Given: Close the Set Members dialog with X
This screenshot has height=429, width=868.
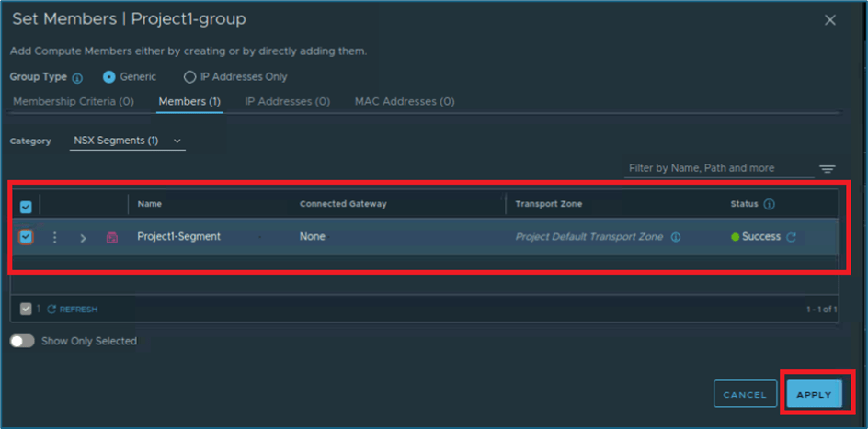Looking at the screenshot, I should pos(830,19).
